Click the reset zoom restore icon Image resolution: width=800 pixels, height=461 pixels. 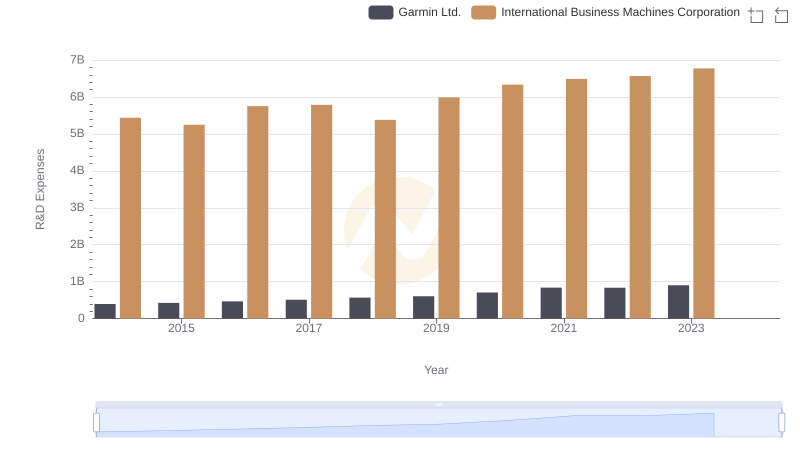coord(781,15)
